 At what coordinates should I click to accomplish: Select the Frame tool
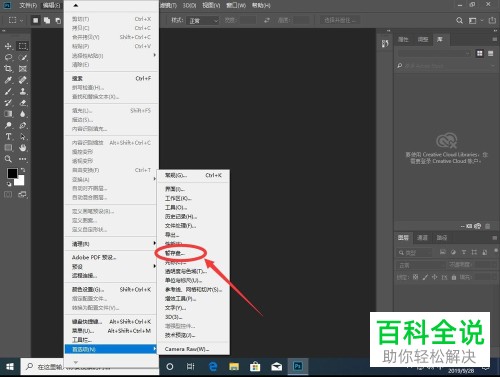23,69
